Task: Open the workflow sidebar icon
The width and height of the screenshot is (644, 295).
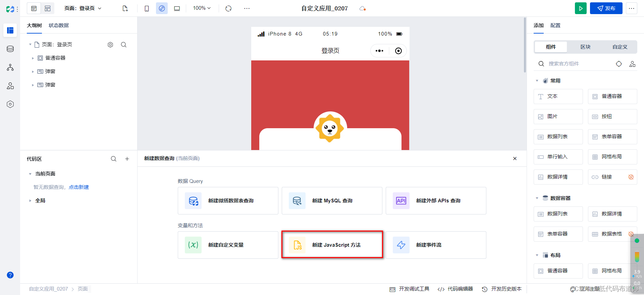Action: pos(10,67)
